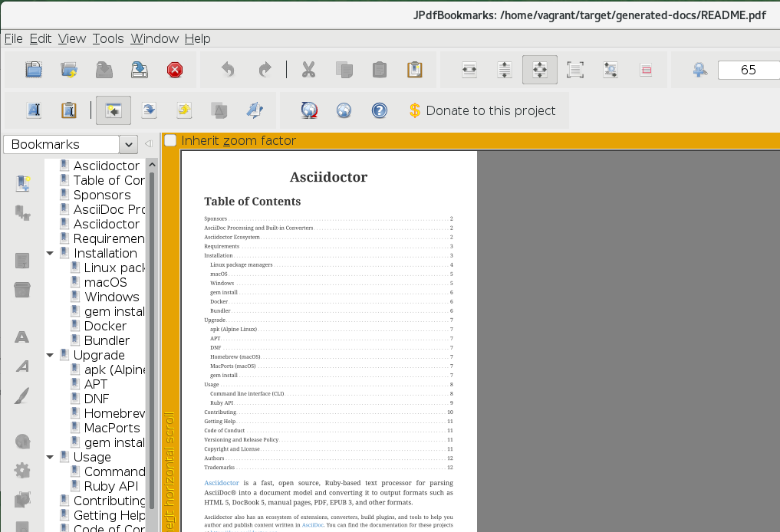Click the gray Paste clipboard icon
The height and width of the screenshot is (532, 780).
[379, 70]
